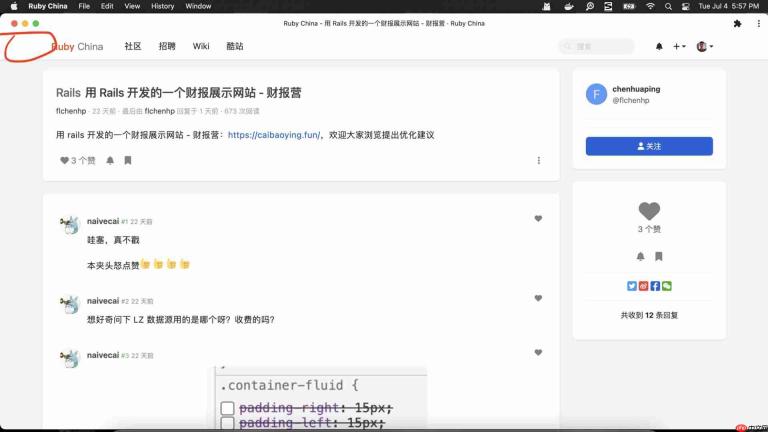Open Wi-Fi status in menu bar
The image size is (768, 432).
pyautogui.click(x=650, y=6)
